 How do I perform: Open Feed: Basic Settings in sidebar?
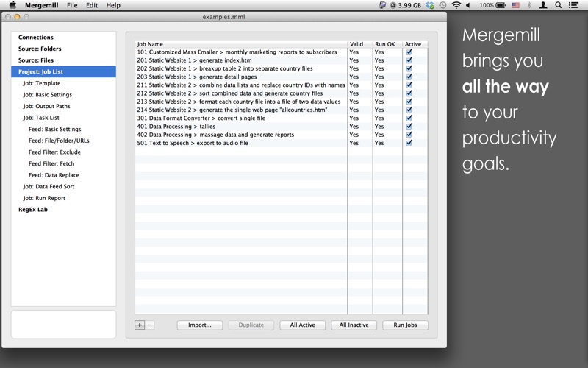click(63, 130)
